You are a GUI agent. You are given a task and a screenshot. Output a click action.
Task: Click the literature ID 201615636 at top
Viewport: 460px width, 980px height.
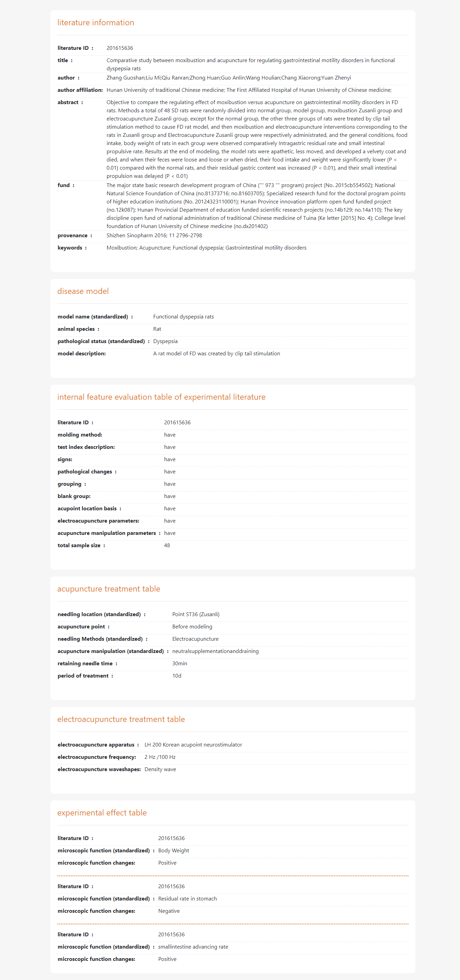[x=120, y=48]
